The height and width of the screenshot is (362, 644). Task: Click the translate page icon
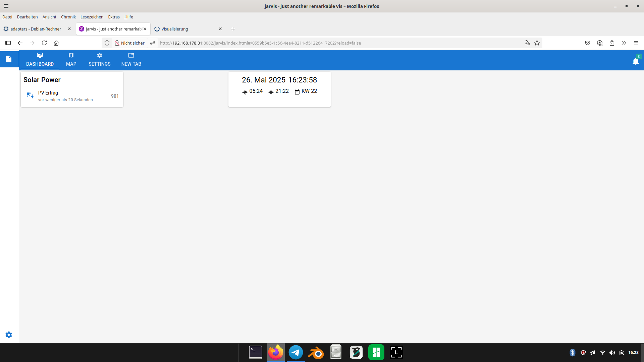click(x=528, y=43)
